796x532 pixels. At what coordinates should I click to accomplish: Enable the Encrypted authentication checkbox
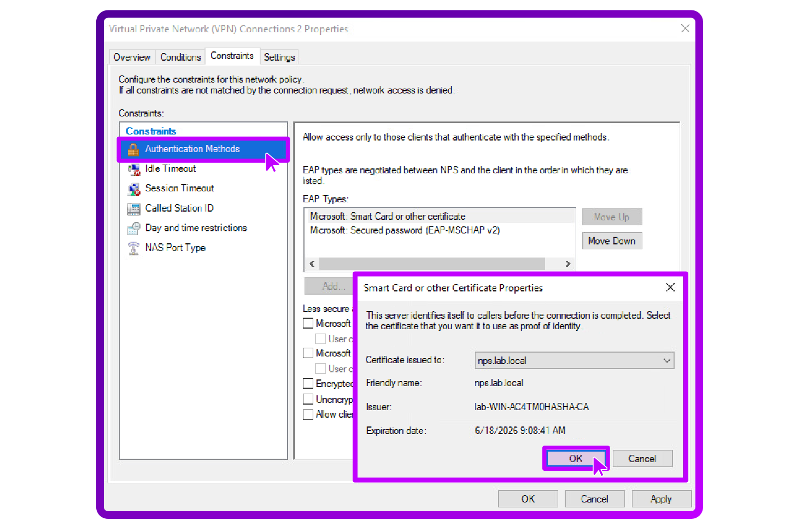pyautogui.click(x=308, y=383)
